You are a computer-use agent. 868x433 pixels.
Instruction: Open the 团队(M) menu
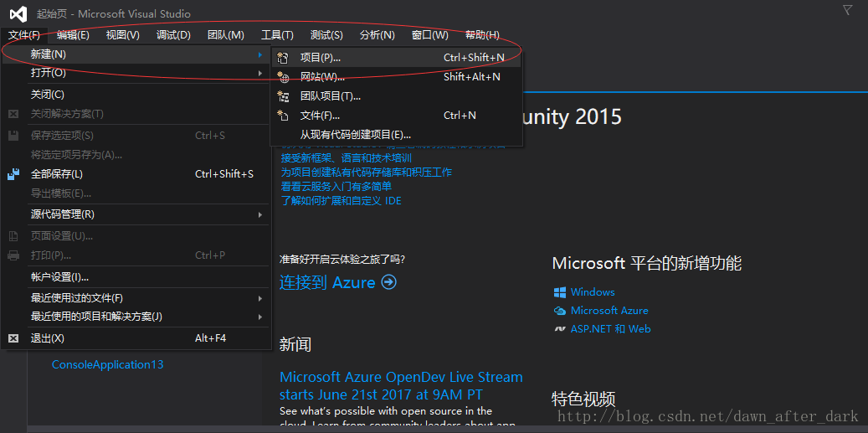(226, 35)
